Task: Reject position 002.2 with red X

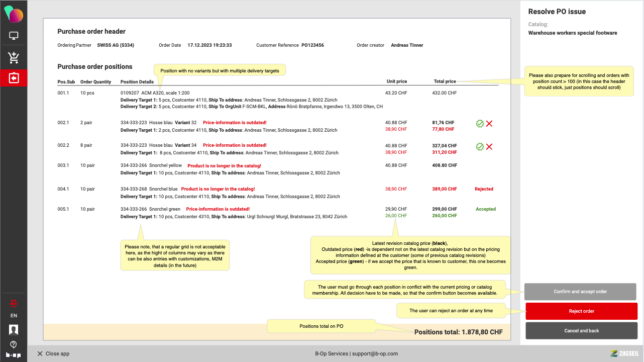Action: pos(489,147)
